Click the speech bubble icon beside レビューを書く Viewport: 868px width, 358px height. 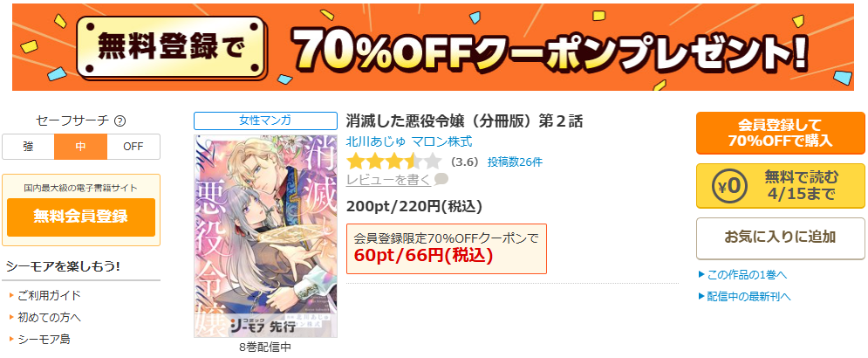(x=441, y=179)
